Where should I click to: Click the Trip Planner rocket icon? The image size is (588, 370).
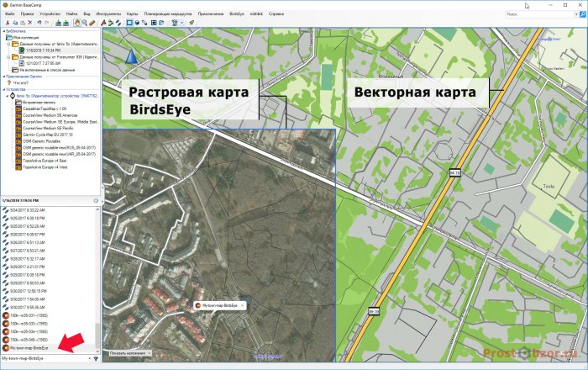pyautogui.click(x=192, y=23)
